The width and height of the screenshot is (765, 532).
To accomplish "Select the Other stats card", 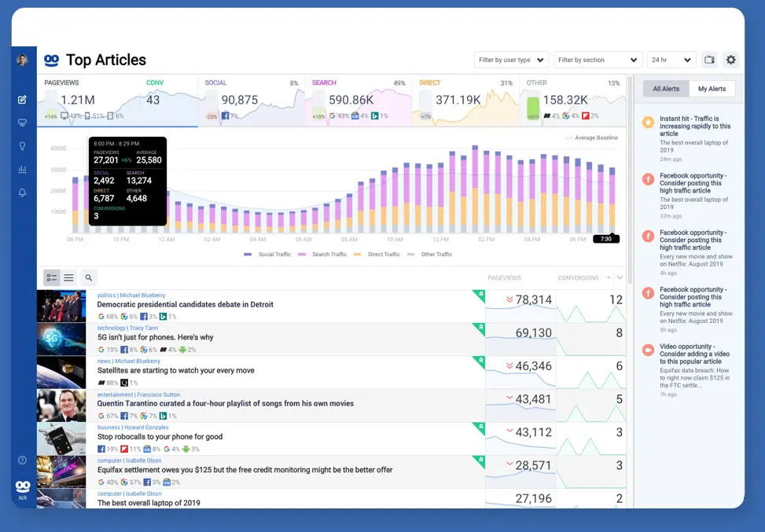I will tap(573, 100).
